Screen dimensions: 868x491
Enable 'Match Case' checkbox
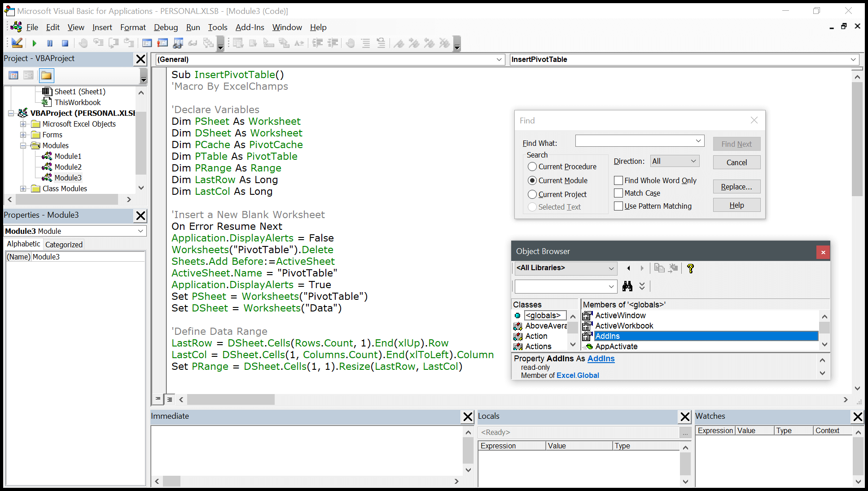618,193
